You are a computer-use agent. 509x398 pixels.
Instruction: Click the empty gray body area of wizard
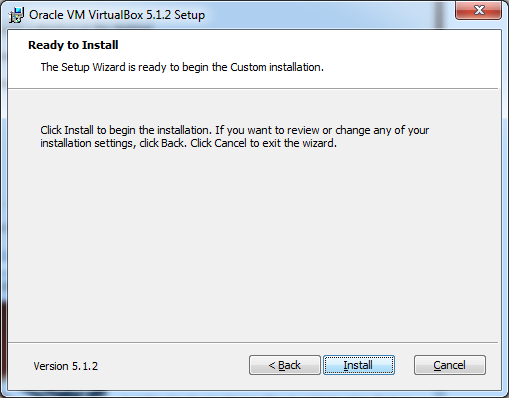pos(253,243)
